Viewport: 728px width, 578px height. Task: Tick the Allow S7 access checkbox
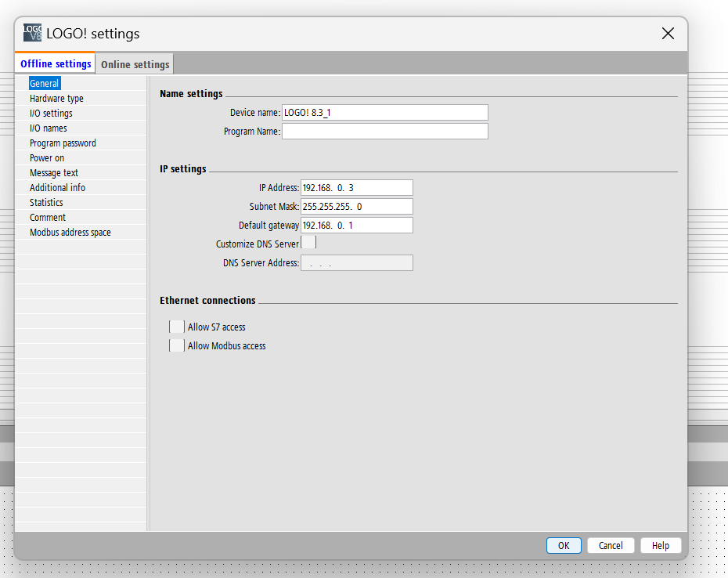tap(177, 327)
